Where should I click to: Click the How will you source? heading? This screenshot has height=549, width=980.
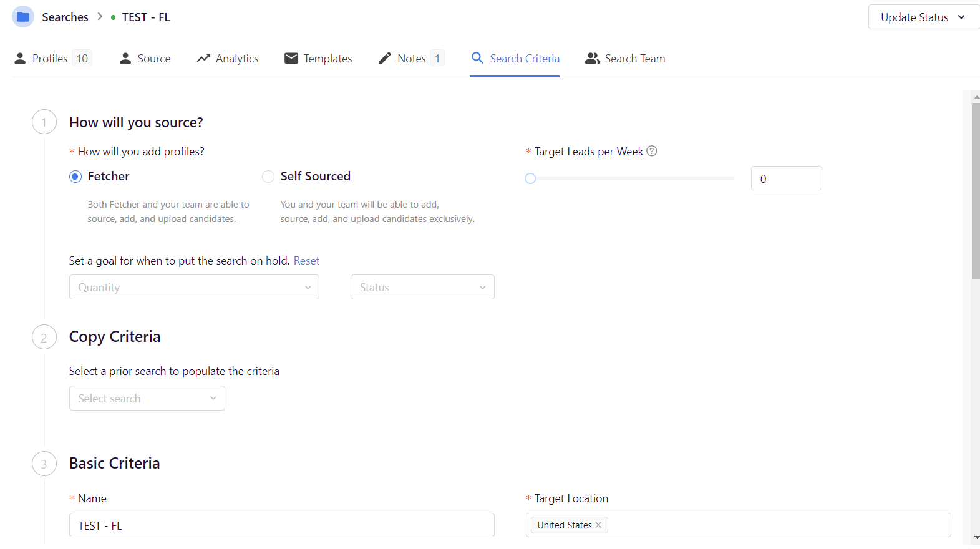[x=136, y=122]
